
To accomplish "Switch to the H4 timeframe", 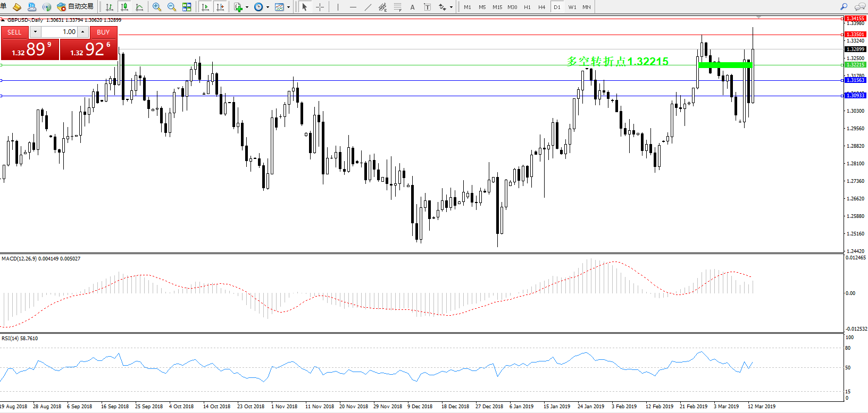I will 541,7.
